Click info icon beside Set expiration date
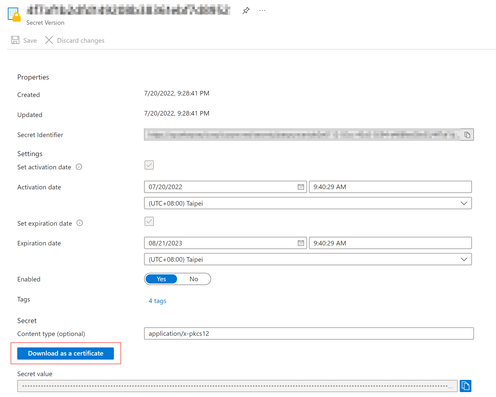 tap(80, 223)
